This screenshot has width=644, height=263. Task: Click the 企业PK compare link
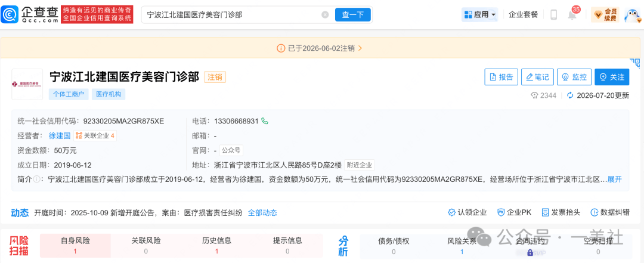(514, 212)
